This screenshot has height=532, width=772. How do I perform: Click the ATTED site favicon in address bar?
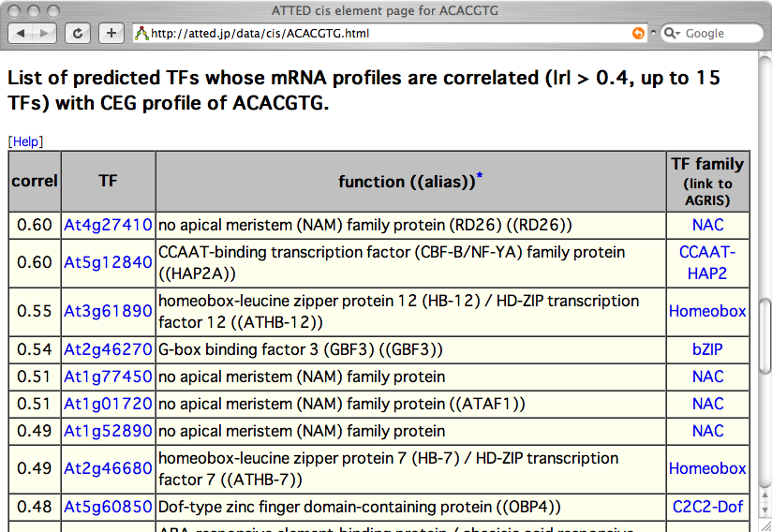tap(142, 34)
